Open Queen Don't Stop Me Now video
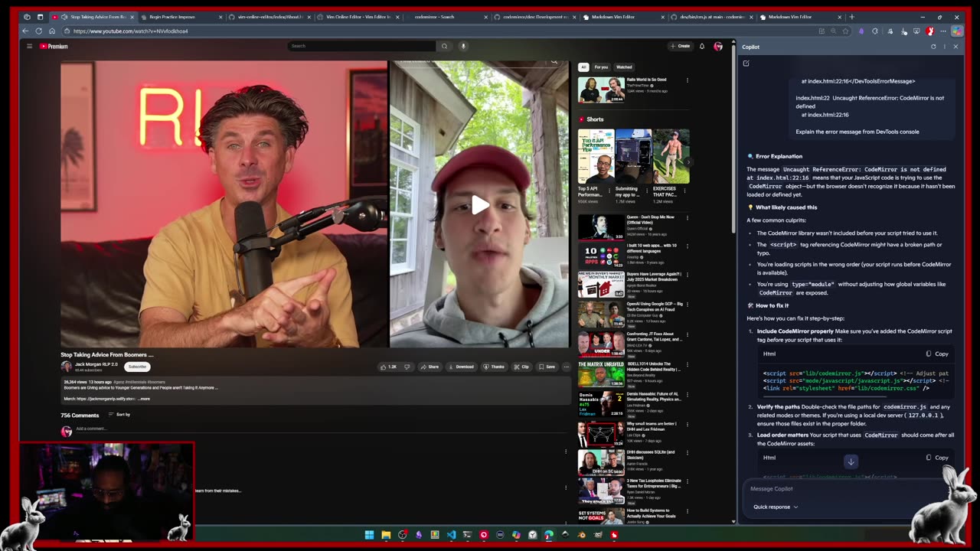The width and height of the screenshot is (980, 551). pyautogui.click(x=601, y=227)
